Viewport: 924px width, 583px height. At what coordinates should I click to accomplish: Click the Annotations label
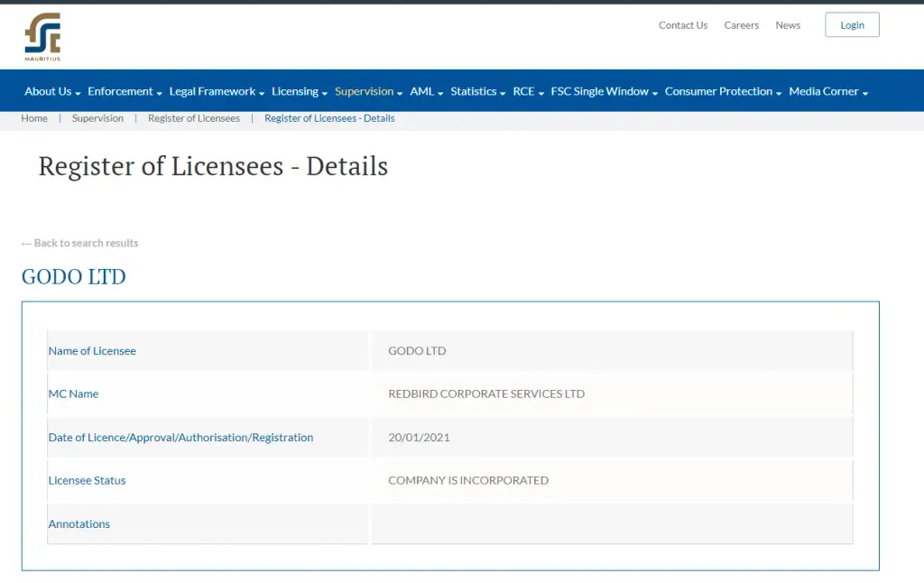point(79,524)
